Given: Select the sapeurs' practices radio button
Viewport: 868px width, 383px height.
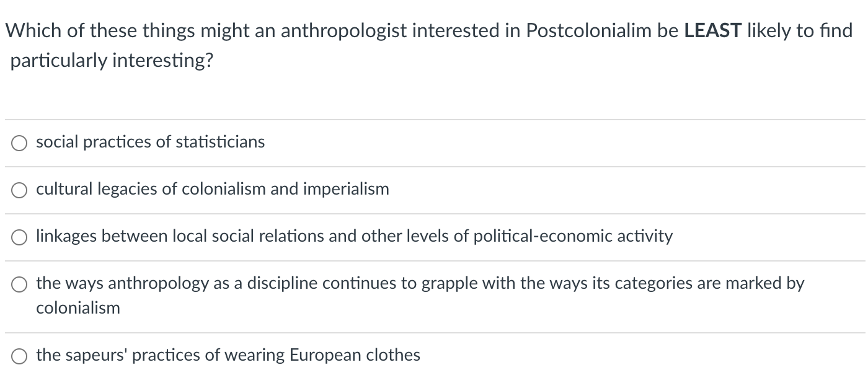Looking at the screenshot, I should (x=19, y=356).
